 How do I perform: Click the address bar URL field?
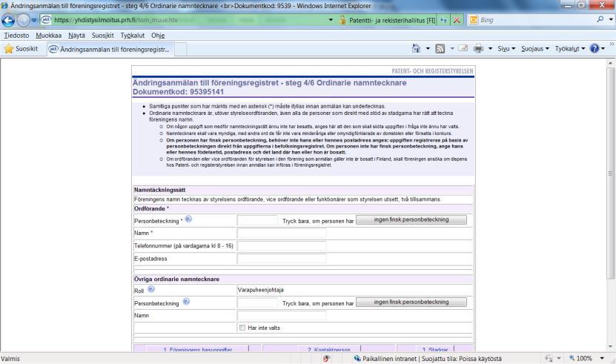tap(188, 20)
